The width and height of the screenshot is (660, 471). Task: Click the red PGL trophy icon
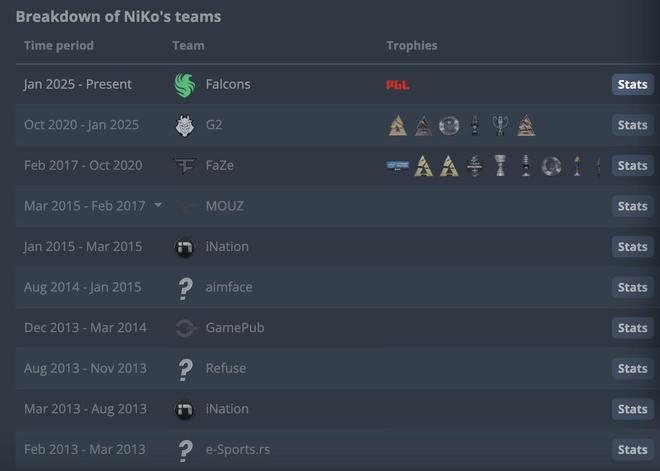pyautogui.click(x=398, y=85)
